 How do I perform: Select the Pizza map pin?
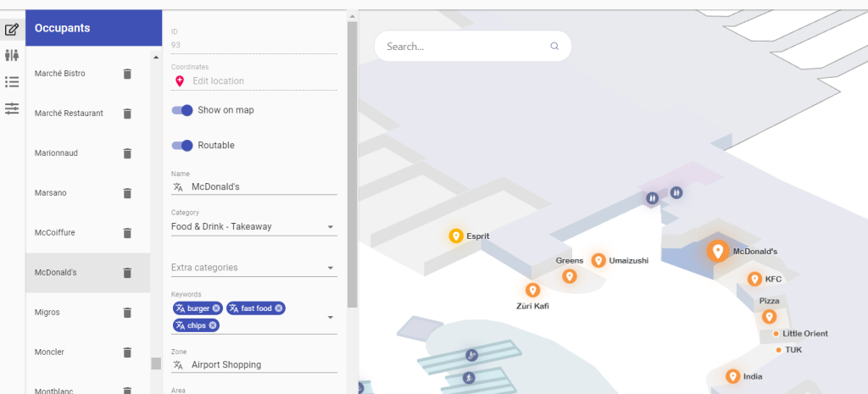pos(768,317)
